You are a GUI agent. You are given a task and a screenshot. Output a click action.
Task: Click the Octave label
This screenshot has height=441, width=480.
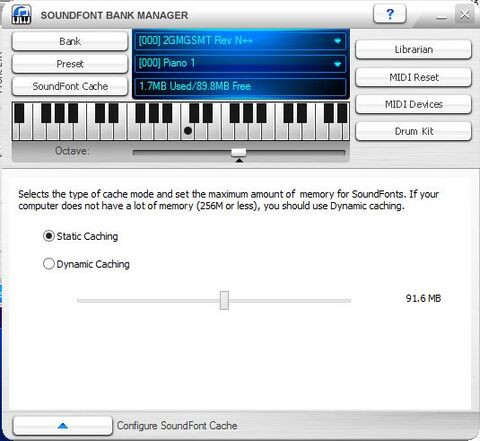coord(72,151)
